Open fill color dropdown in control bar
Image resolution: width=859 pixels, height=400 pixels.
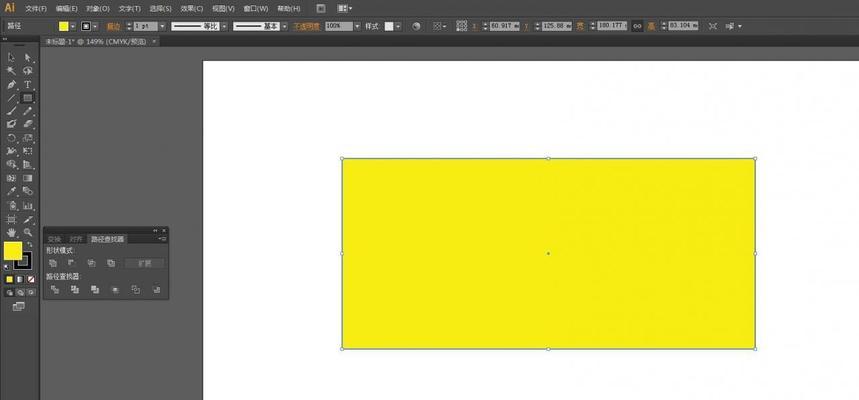[73, 26]
